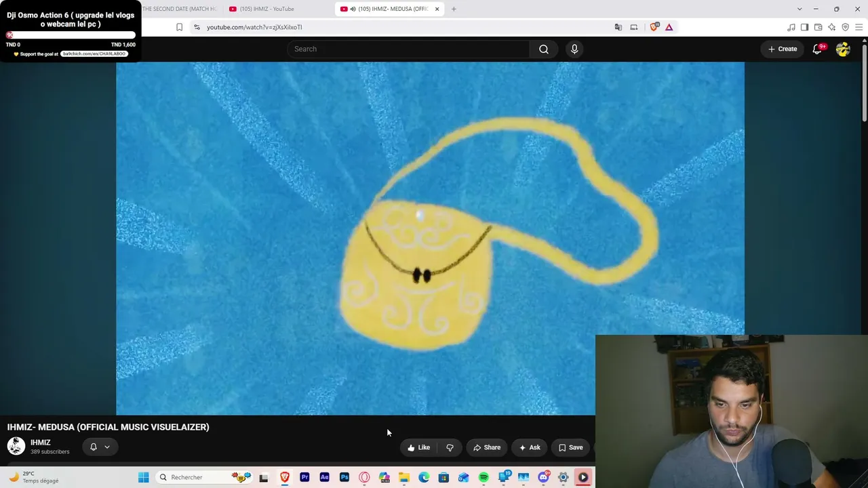The height and width of the screenshot is (488, 868).
Task: Open Brave Leo AI sparkle icon
Action: tap(832, 27)
